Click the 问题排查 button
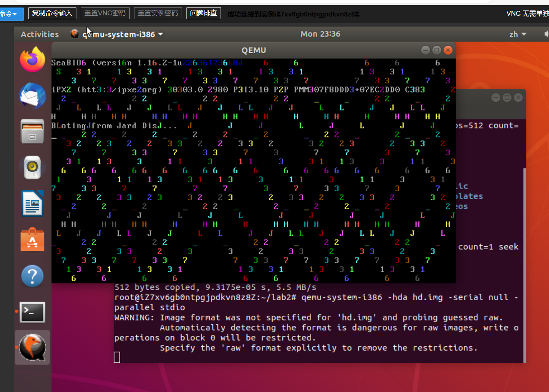 click(203, 13)
